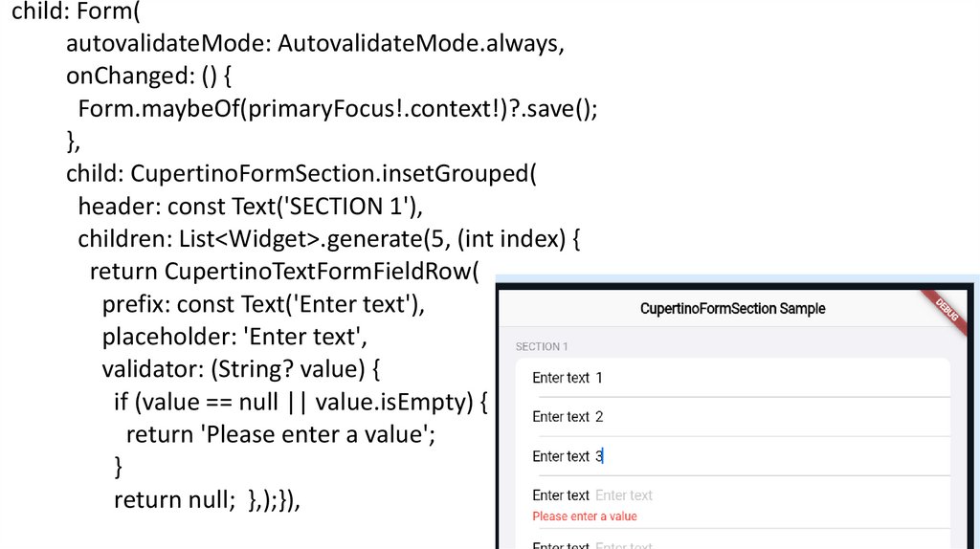This screenshot has width=980, height=549.
Task: Click the autovalidateMode code line
Action: (315, 45)
